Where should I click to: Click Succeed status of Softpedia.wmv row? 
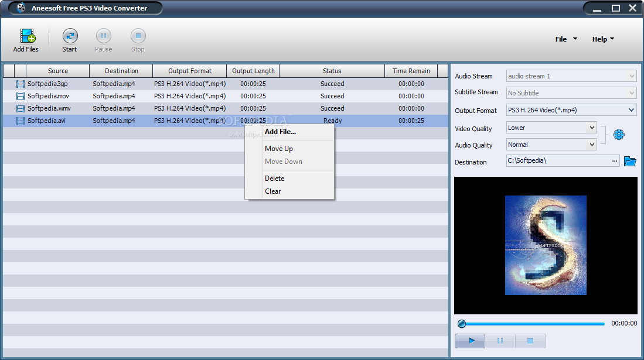332,108
